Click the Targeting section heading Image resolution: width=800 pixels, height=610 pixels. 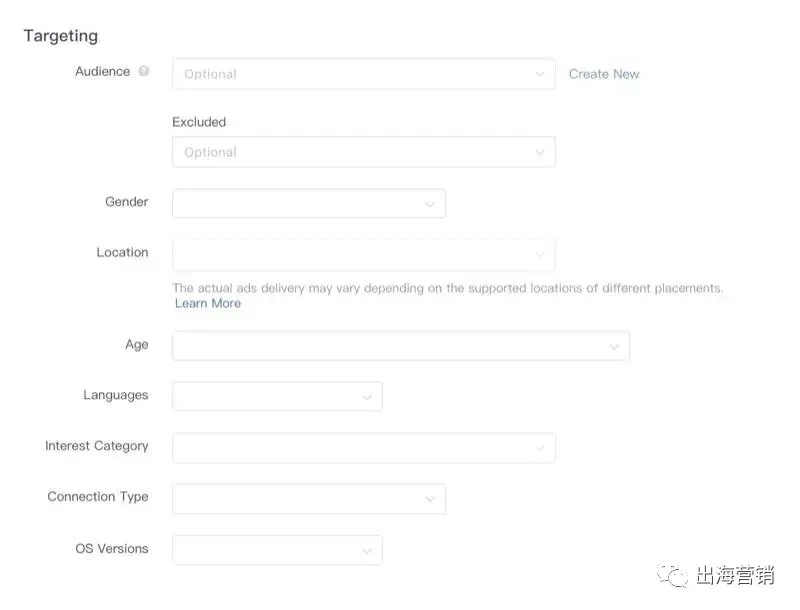[x=61, y=36]
